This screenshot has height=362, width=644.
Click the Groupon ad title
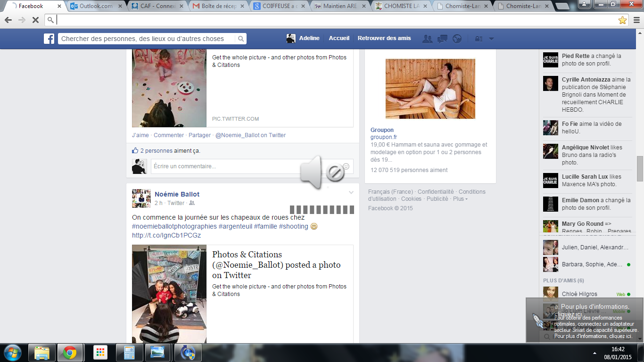point(382,130)
